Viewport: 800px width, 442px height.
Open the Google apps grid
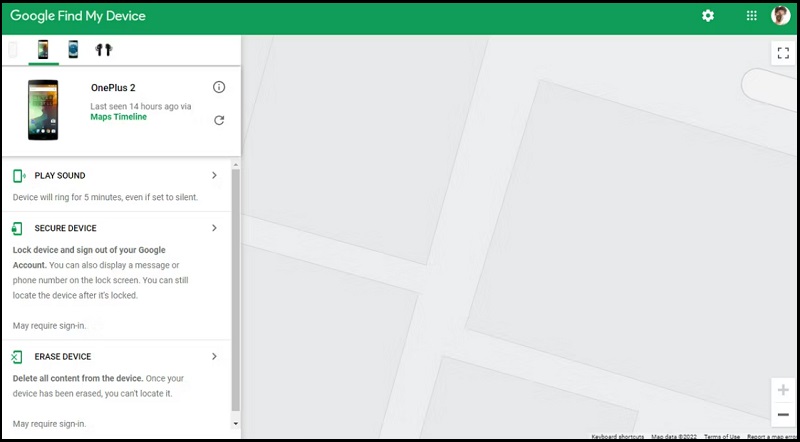(x=752, y=16)
